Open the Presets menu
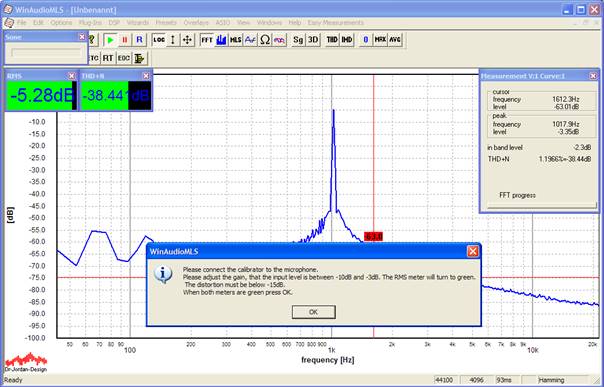The height and width of the screenshot is (387, 604). point(166,23)
